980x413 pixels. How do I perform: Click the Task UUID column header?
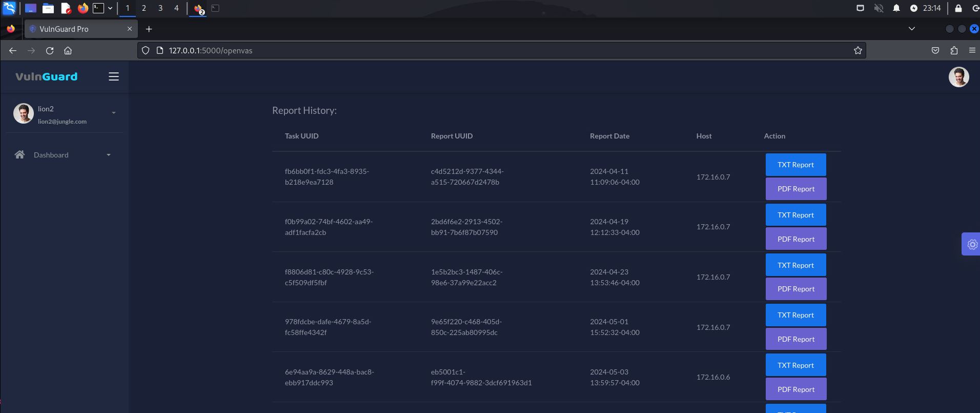pyautogui.click(x=301, y=136)
